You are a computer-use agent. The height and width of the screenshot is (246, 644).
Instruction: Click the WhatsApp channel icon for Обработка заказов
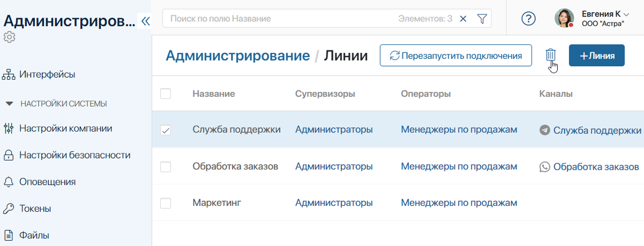545,167
